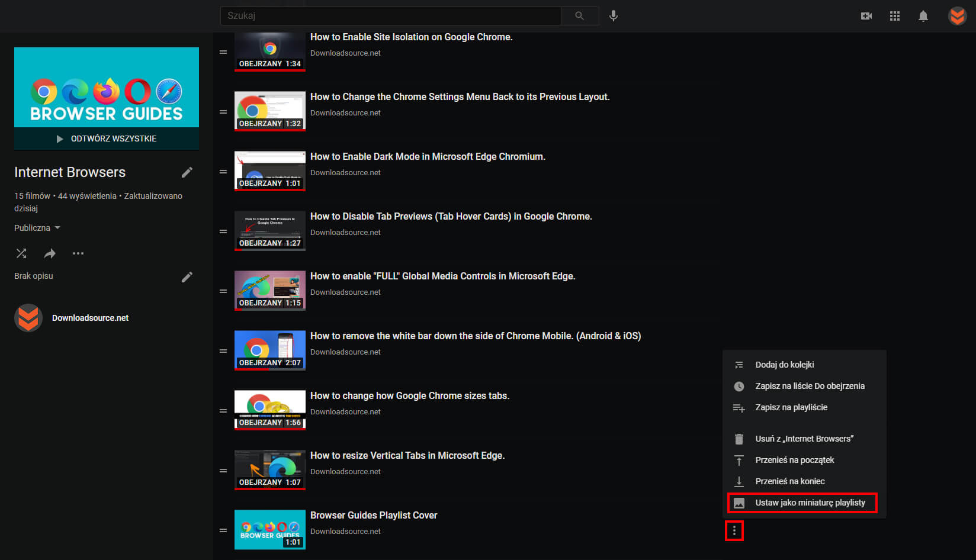The width and height of the screenshot is (976, 560).
Task: Click the Browser Guides playlist cover image
Action: [x=107, y=87]
